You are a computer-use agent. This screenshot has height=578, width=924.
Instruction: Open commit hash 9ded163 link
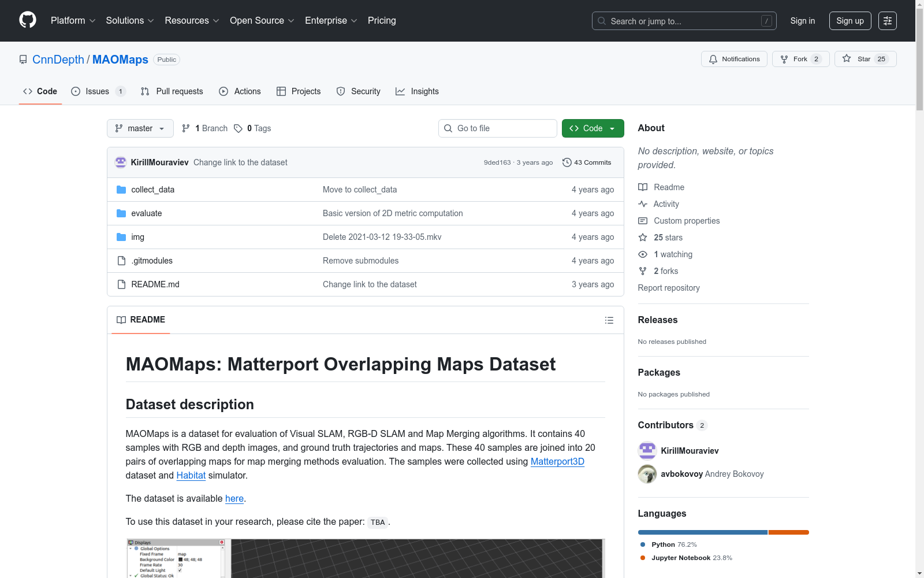click(497, 162)
